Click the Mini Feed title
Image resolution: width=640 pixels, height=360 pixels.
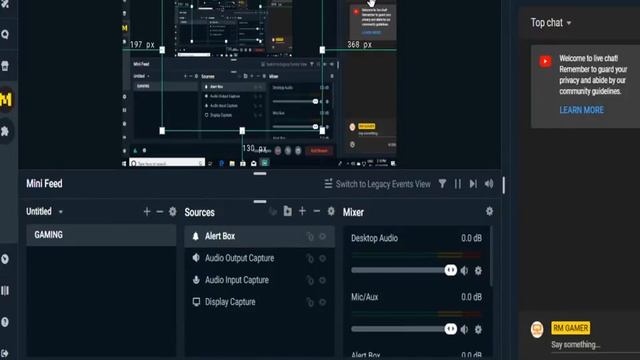pos(44,184)
